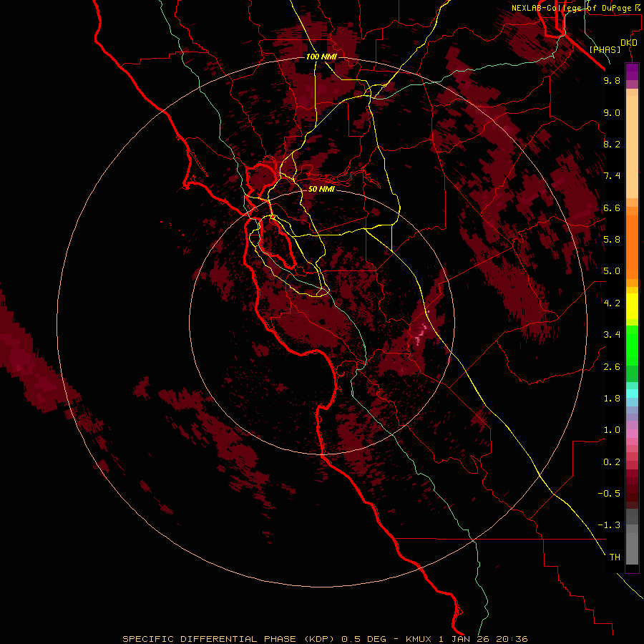Click the 5.0 color scale value
The image size is (644, 644).
612,271
